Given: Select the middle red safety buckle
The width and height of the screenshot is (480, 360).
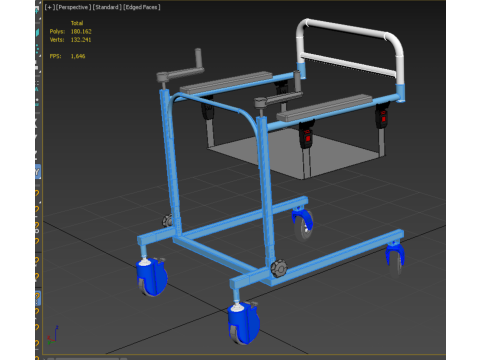Looking at the screenshot, I should pyautogui.click(x=307, y=134).
